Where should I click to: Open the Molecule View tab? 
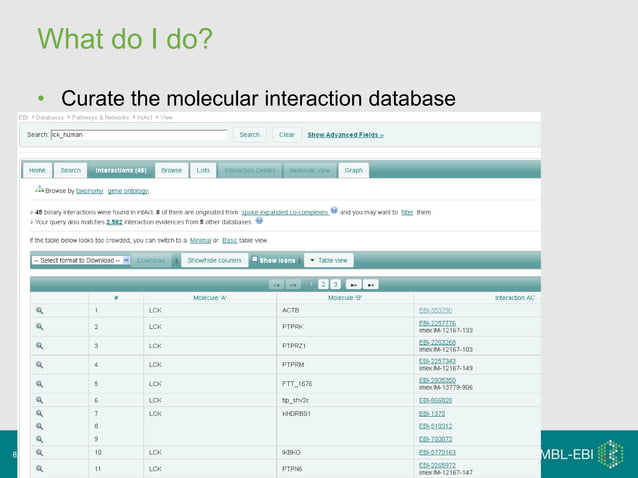click(310, 170)
